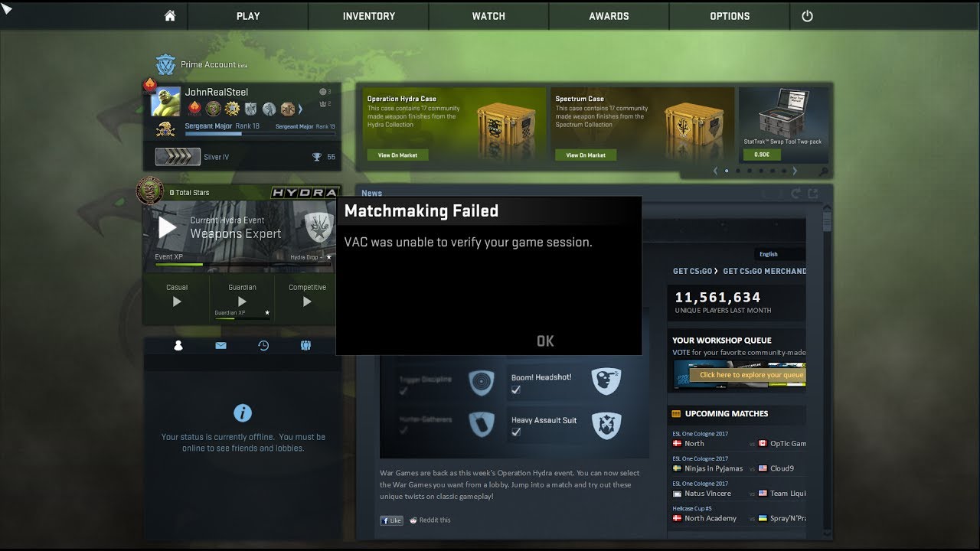Toggle the Trigger Discipline checkbox
The image size is (980, 551).
[x=403, y=391]
